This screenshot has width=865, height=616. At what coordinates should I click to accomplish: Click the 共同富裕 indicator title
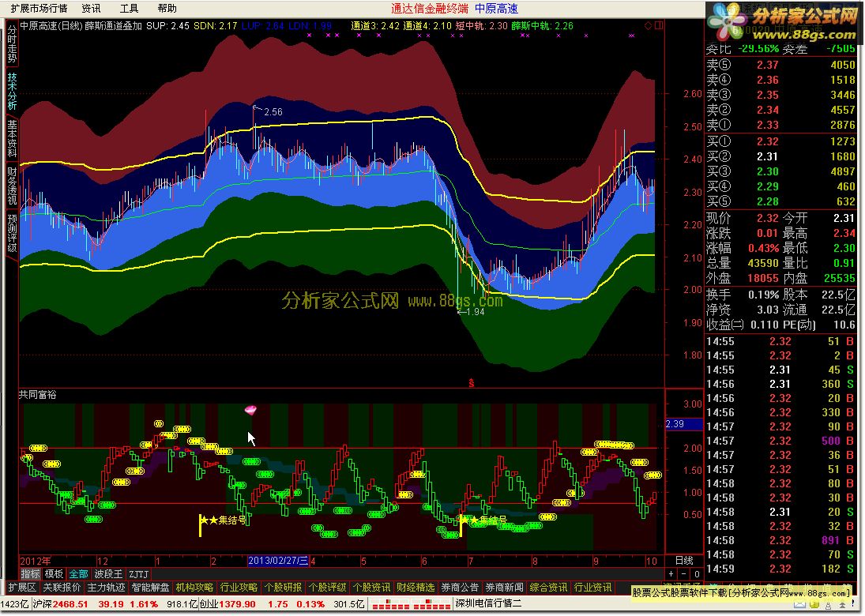pyautogui.click(x=37, y=394)
